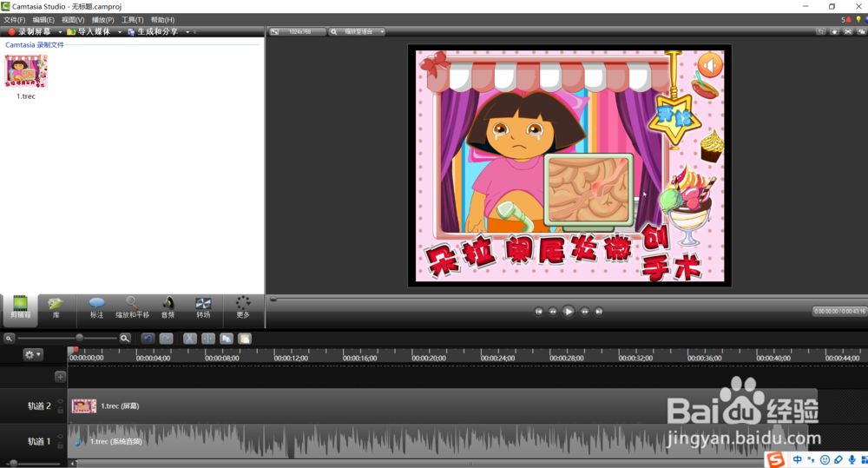Toggle lock of 轨道 2

click(61, 411)
